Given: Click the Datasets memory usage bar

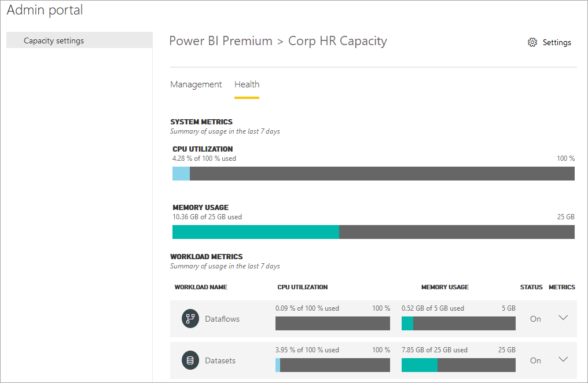Looking at the screenshot, I should pyautogui.click(x=458, y=365).
